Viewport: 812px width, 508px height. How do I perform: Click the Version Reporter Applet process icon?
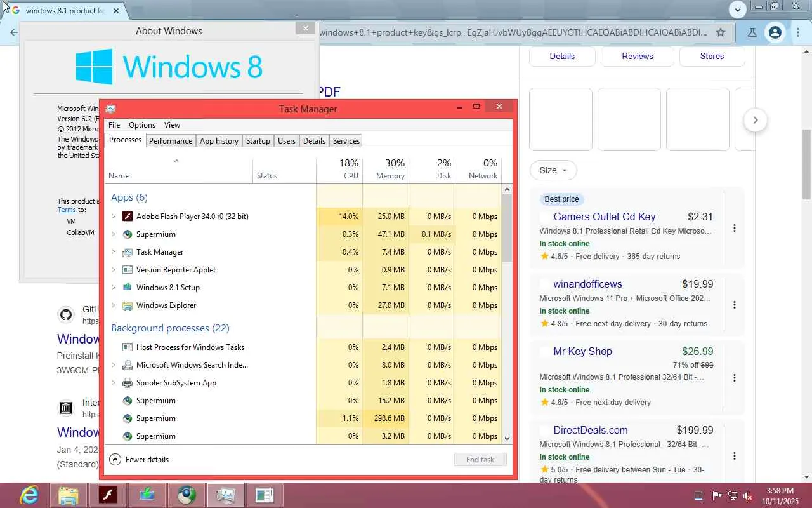[127, 270]
